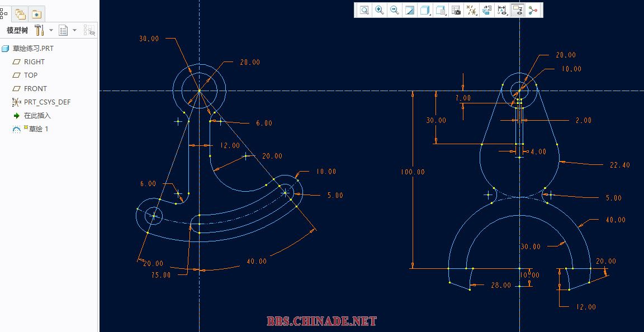Select the 5.00 fillet dimension in right sketch

pyautogui.click(x=614, y=198)
